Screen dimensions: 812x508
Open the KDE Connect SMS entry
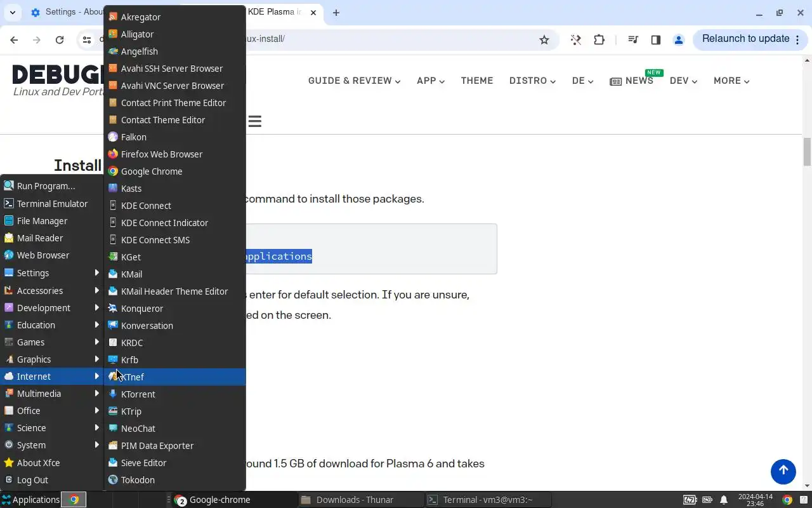(x=175, y=240)
